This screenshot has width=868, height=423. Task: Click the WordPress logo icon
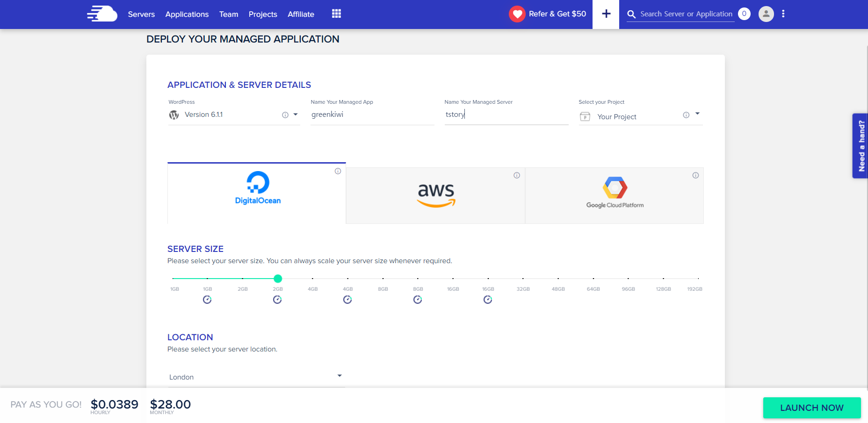(x=174, y=115)
